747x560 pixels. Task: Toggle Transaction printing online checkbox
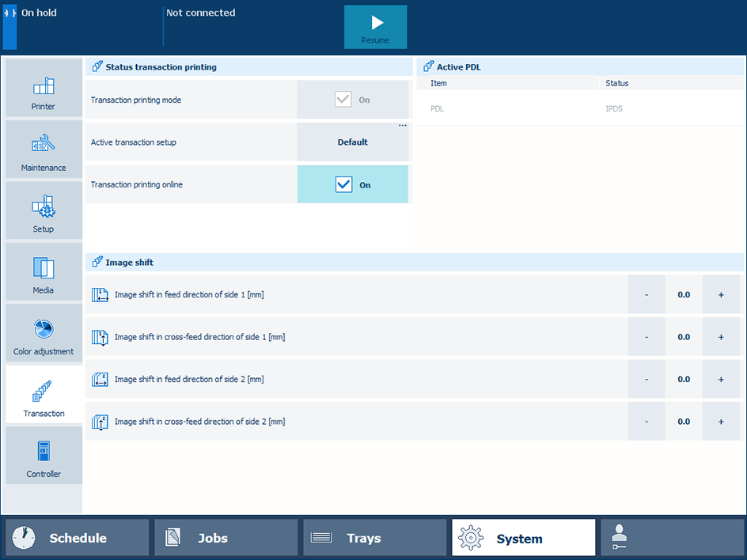343,185
